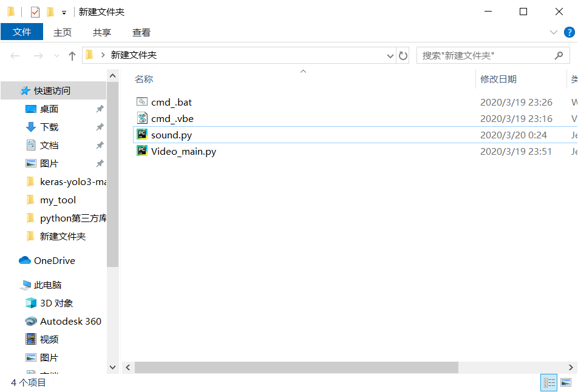This screenshot has height=392, width=578.
Task: Open 视频 under 此电脑
Action: coord(49,339)
